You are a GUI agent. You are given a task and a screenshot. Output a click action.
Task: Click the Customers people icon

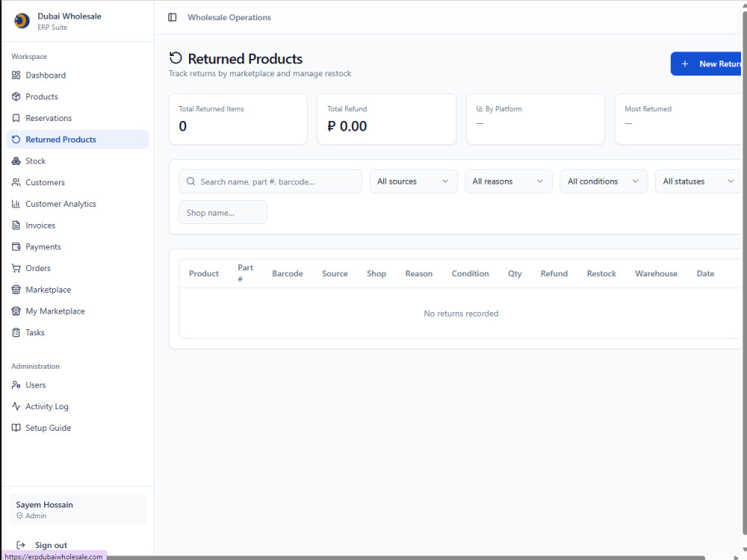pyautogui.click(x=16, y=182)
